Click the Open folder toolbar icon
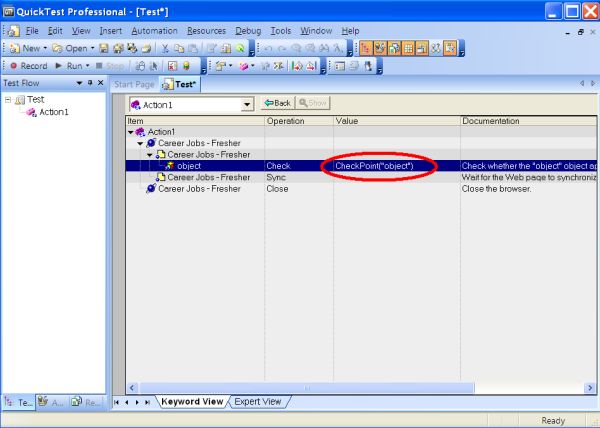600x428 pixels. pyautogui.click(x=57, y=48)
